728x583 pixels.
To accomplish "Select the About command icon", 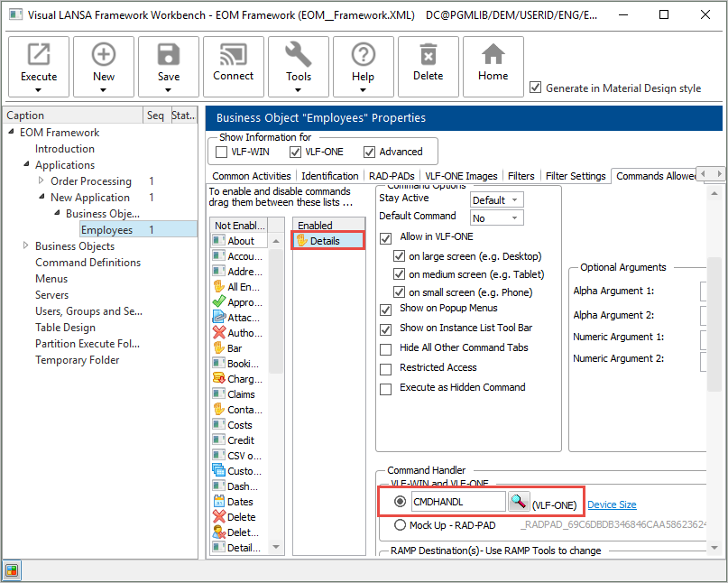I will point(218,241).
